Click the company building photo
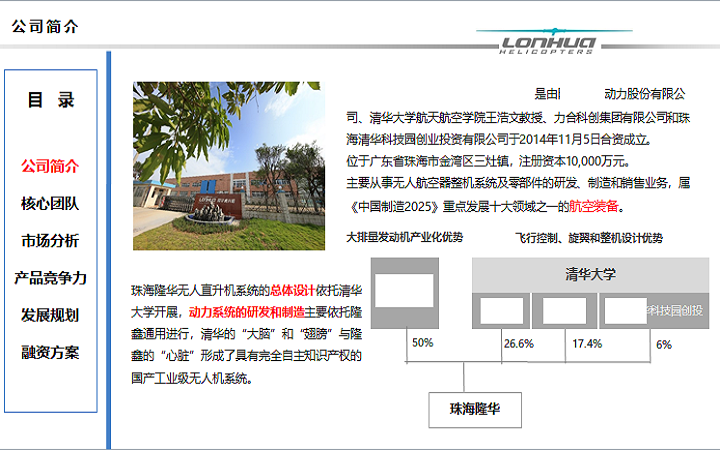720x450 pixels. [x=229, y=166]
